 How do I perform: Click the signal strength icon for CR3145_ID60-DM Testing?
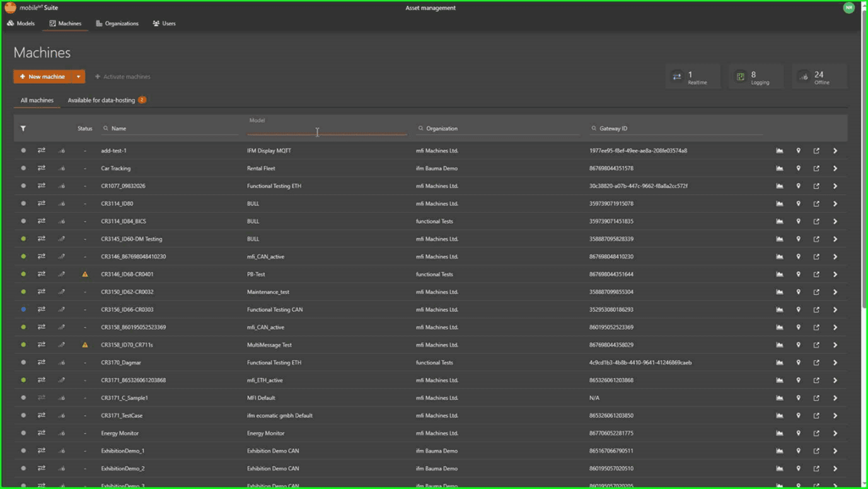click(x=62, y=239)
